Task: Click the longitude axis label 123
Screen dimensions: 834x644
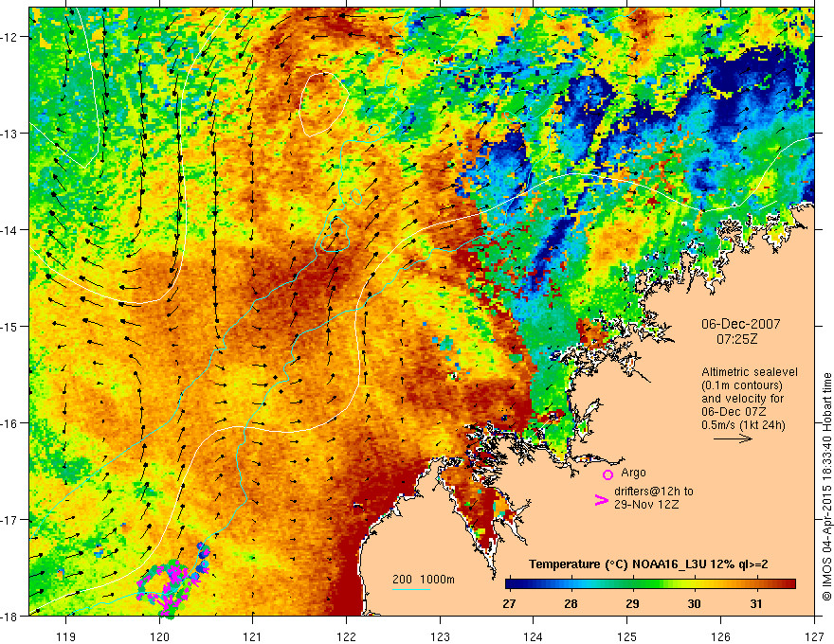Action: click(x=440, y=636)
